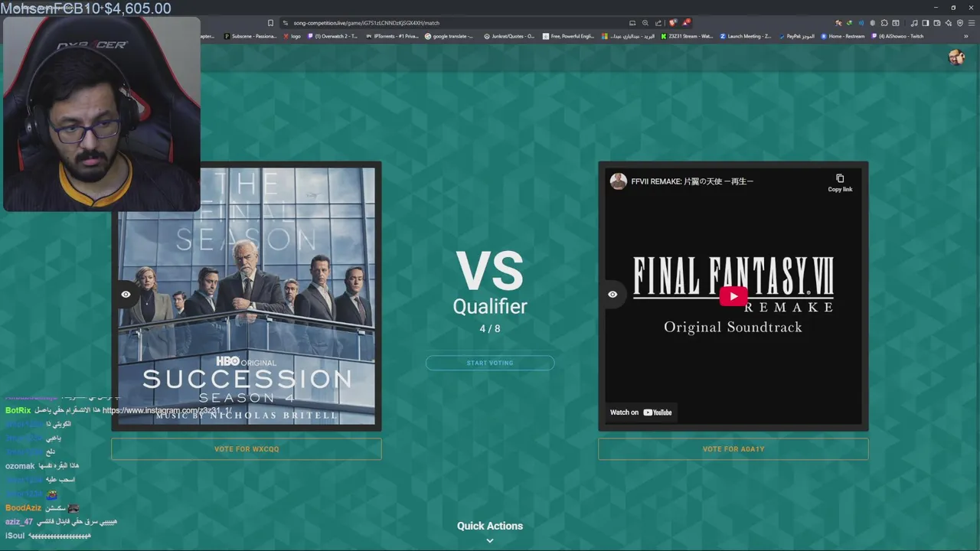Open the user profile avatar menu

(956, 57)
